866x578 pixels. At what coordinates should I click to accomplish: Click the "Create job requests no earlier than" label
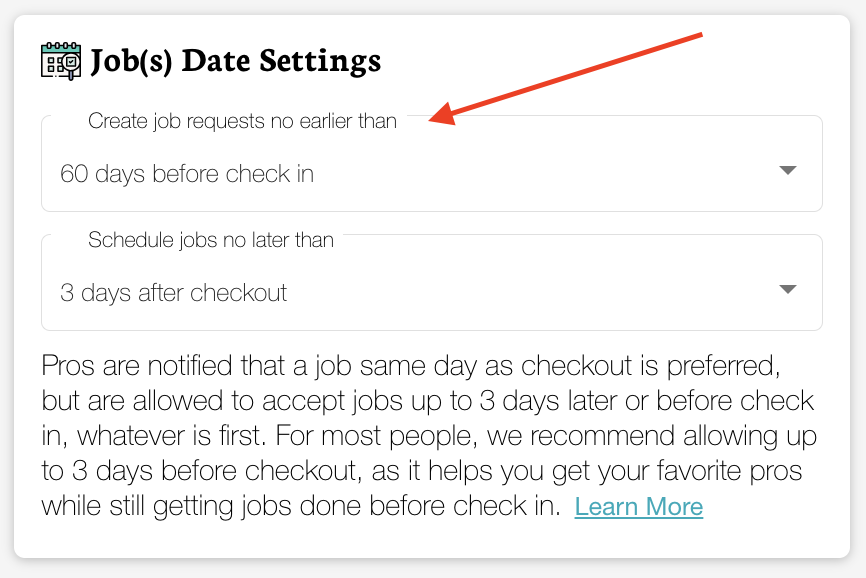click(x=242, y=122)
